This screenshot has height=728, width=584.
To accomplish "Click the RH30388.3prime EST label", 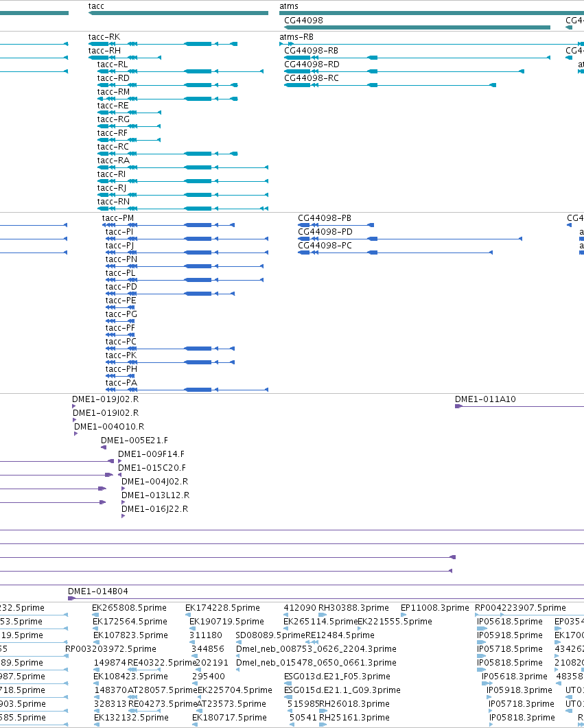I will (353, 608).
